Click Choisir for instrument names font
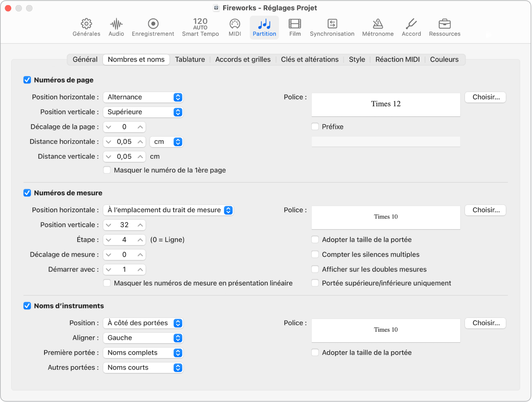The height and width of the screenshot is (402, 532). coord(485,323)
